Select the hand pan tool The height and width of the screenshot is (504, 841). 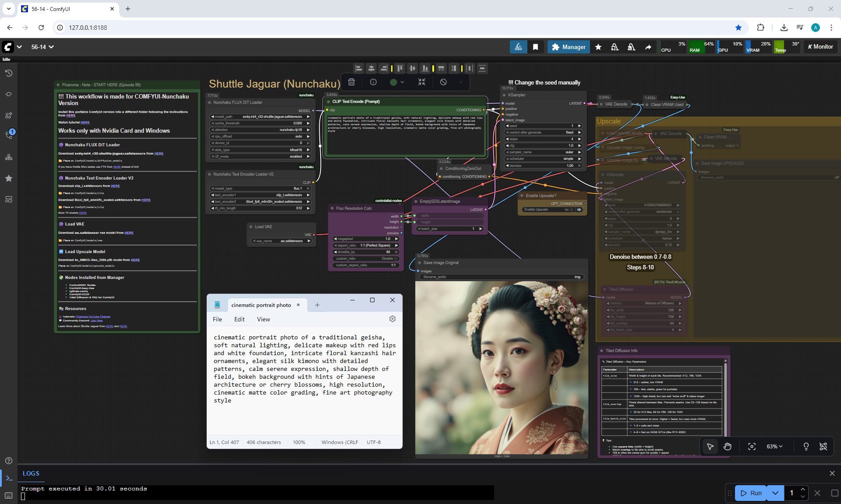728,446
